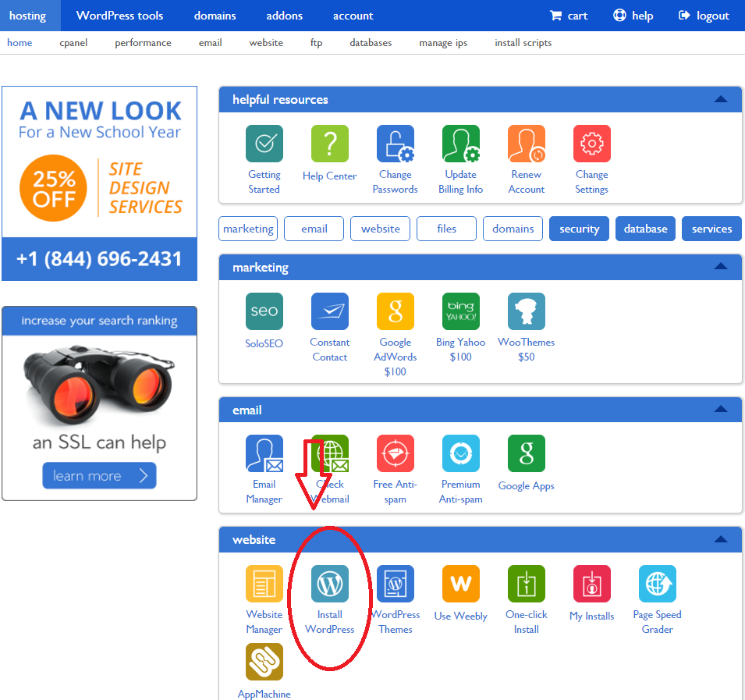Open the Website Manager icon
This screenshot has height=700, width=745.
point(264,584)
